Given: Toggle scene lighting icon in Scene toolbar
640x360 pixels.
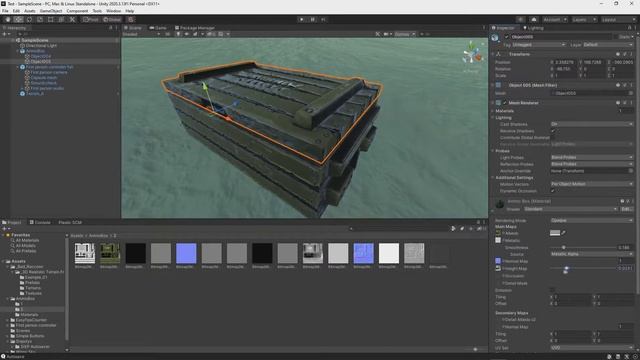Looking at the screenshot, I should pyautogui.click(x=178, y=34).
